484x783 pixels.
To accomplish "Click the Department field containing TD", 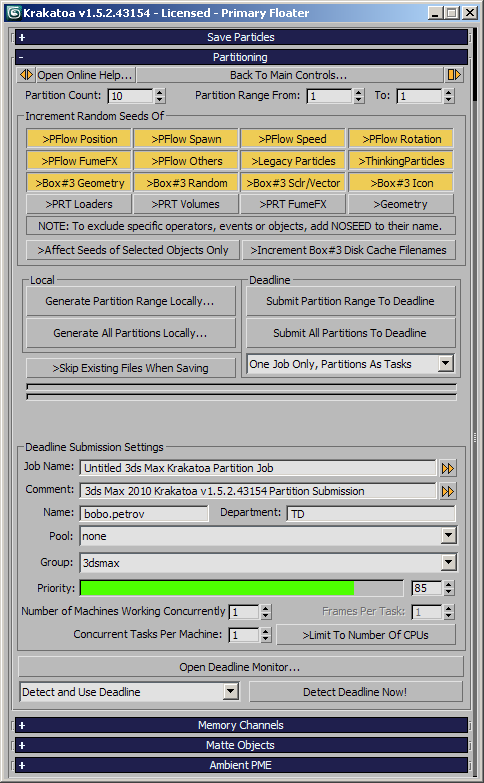I will (x=371, y=514).
